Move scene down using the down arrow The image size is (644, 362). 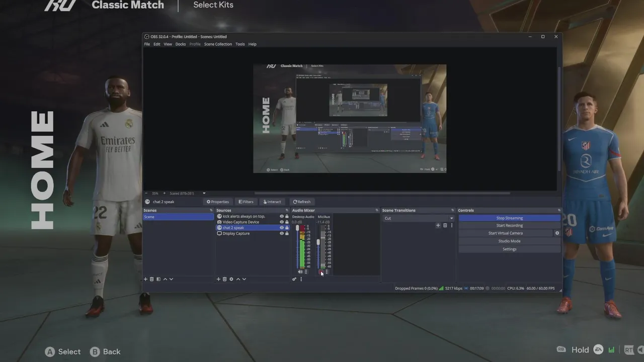171,279
